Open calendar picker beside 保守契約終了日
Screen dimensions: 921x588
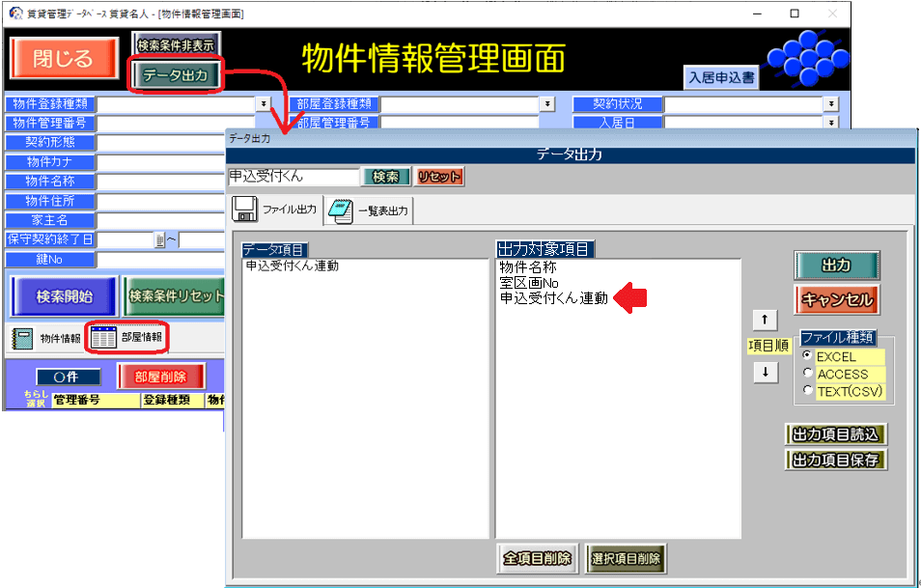tap(160, 240)
